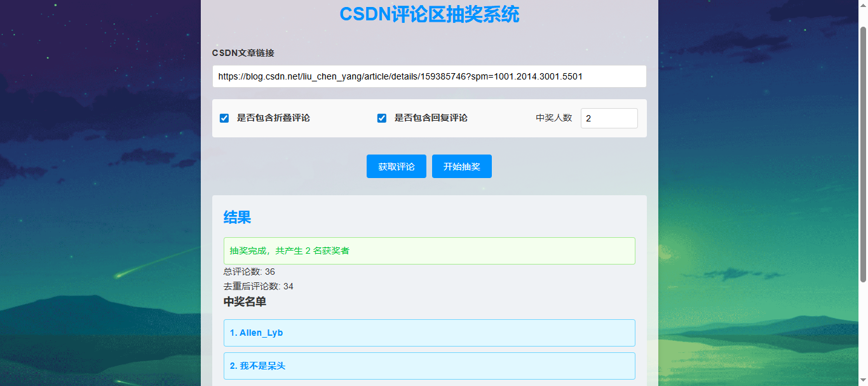
Task: Click the 开始抽奖 button
Action: 462,167
